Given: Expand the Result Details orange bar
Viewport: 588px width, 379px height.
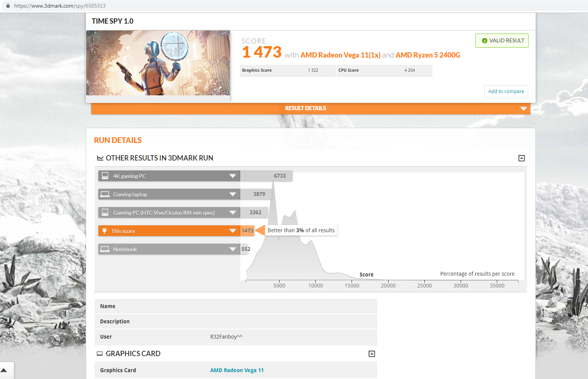Looking at the screenshot, I should point(311,108).
